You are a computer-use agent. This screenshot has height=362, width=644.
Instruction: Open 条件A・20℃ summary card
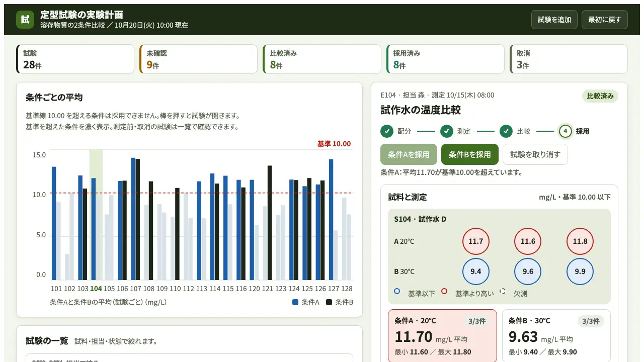pos(442,335)
